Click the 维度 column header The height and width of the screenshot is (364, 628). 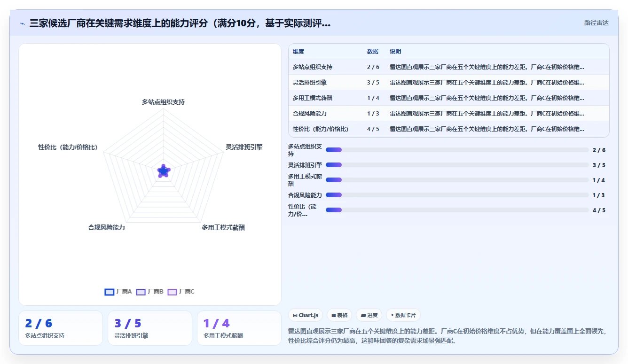click(298, 52)
